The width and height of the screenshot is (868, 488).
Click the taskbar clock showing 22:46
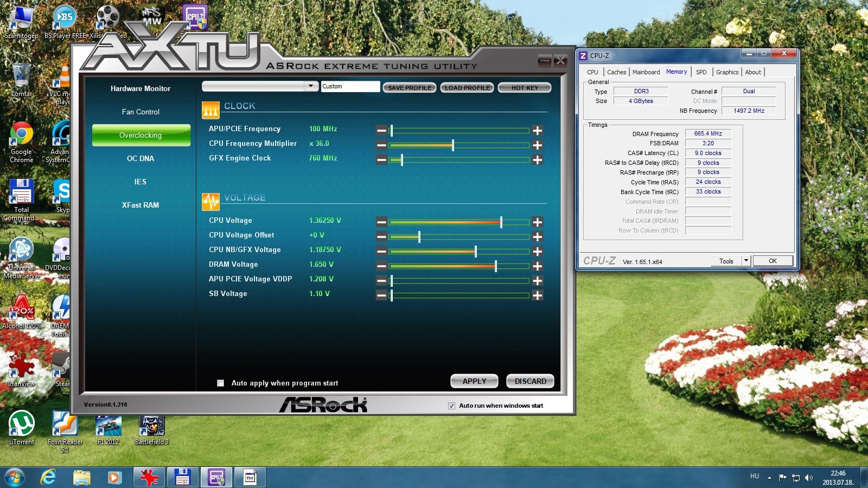point(838,477)
